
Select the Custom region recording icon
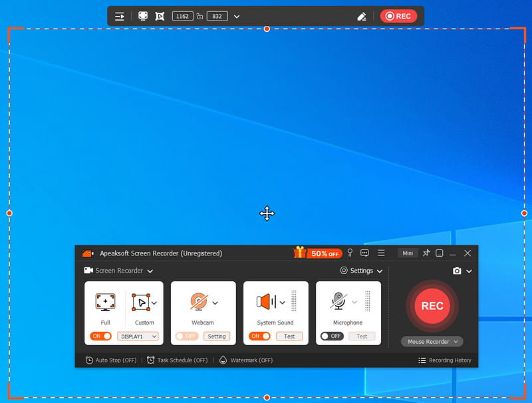(x=141, y=302)
